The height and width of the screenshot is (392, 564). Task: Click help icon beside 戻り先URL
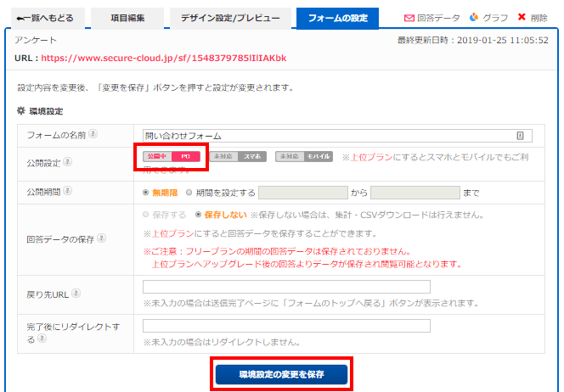(x=76, y=293)
